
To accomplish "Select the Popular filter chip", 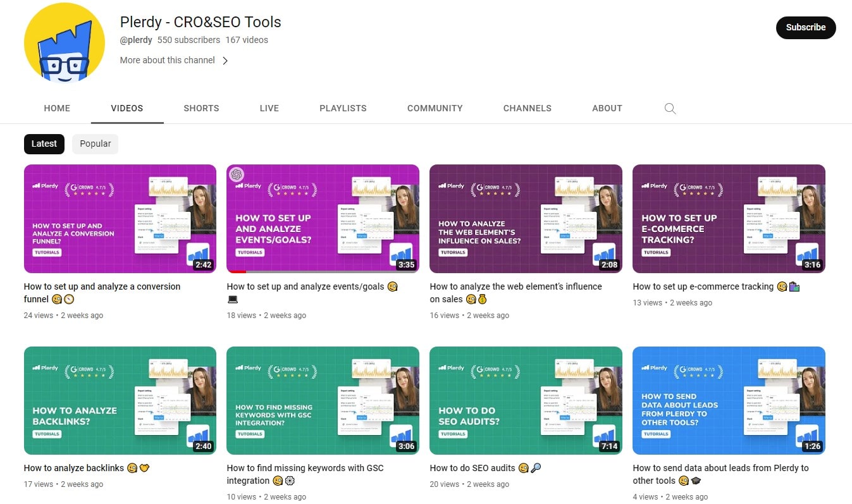I will 95,144.
